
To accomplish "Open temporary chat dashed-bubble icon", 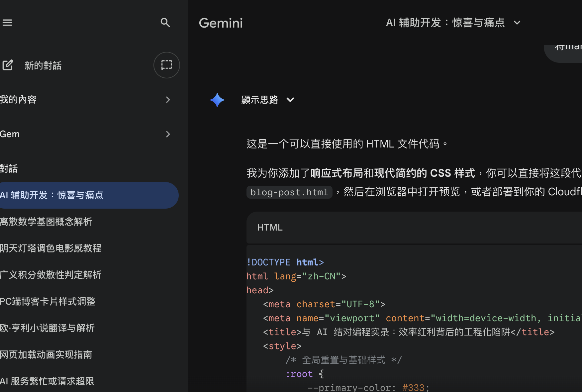I will (166, 65).
